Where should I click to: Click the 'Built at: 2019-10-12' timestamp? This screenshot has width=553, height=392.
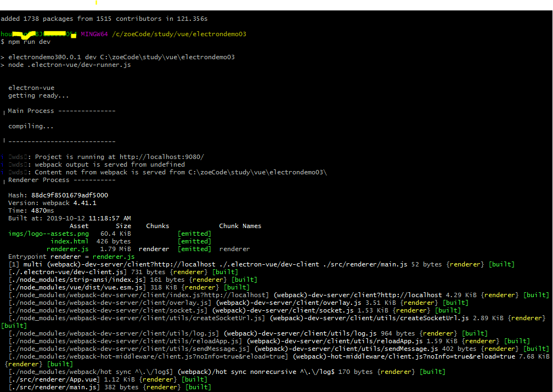pyautogui.click(x=70, y=218)
